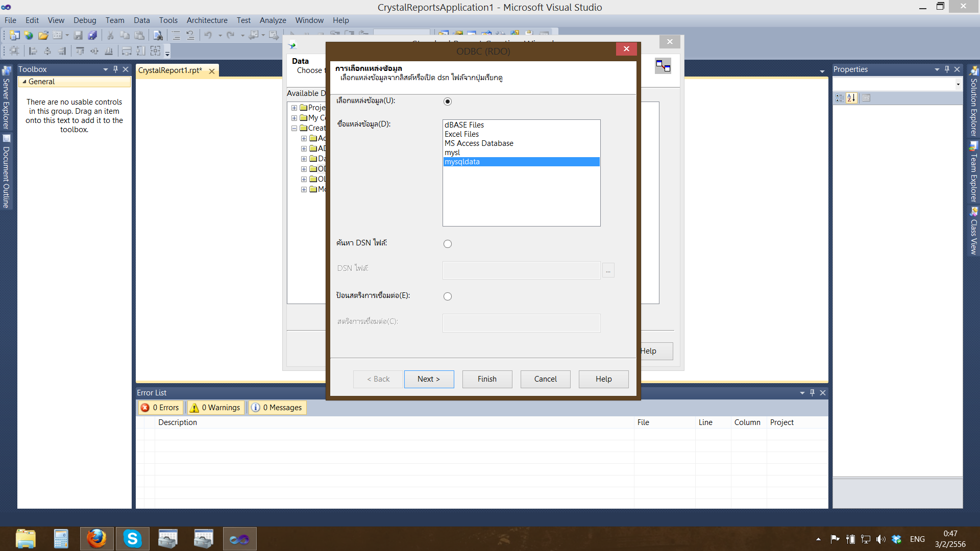Viewport: 980px width, 551px height.
Task: Click the volume icon in system tray
Action: pos(881,539)
